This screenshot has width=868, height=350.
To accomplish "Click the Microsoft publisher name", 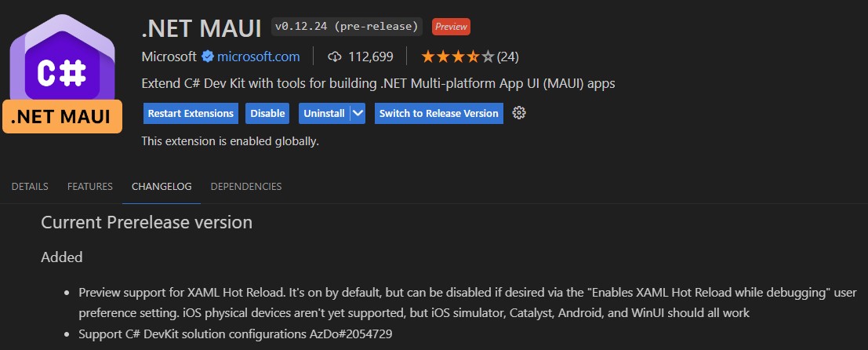I will [169, 57].
